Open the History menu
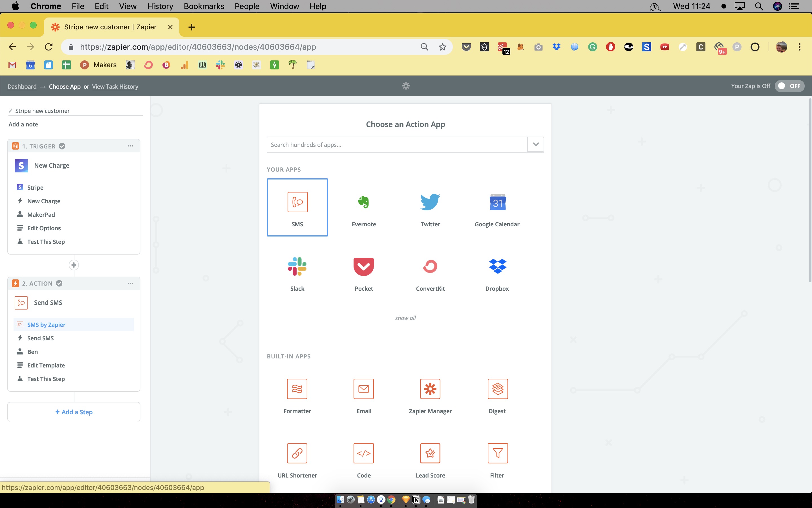Viewport: 812px width, 508px height. coord(160,6)
